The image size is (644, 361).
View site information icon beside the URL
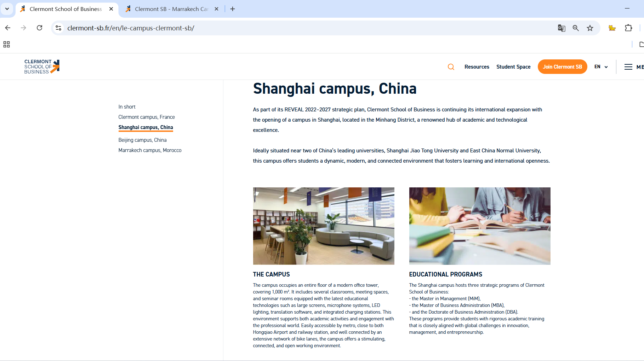click(x=59, y=28)
